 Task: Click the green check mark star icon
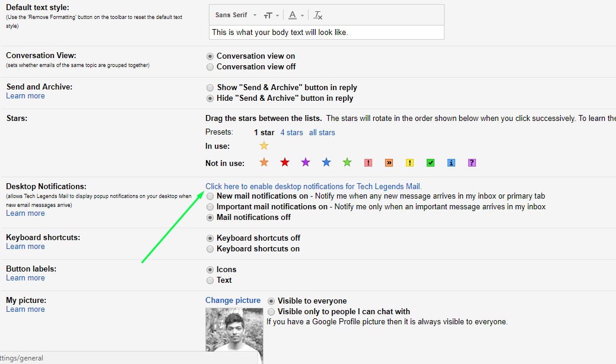tap(430, 162)
